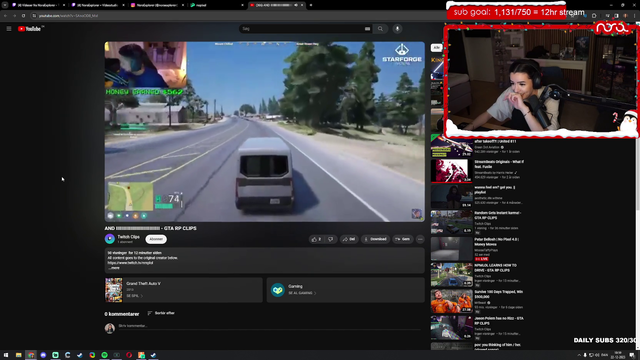Screen dimensions: 640x360
Task: Open the twitch.tv link in description
Action: 131,263
